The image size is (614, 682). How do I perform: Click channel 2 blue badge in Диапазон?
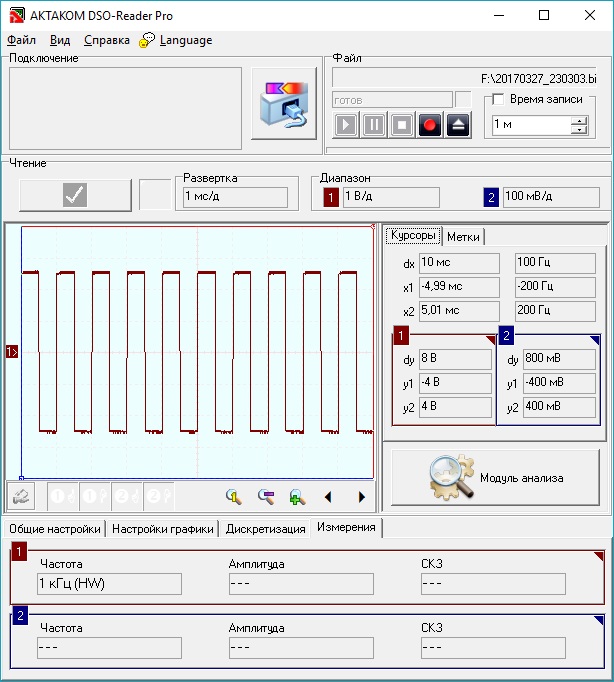pos(491,197)
